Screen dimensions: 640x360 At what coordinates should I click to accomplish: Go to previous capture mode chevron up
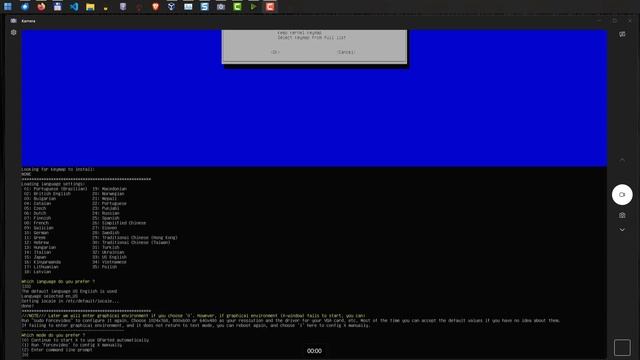point(622,160)
